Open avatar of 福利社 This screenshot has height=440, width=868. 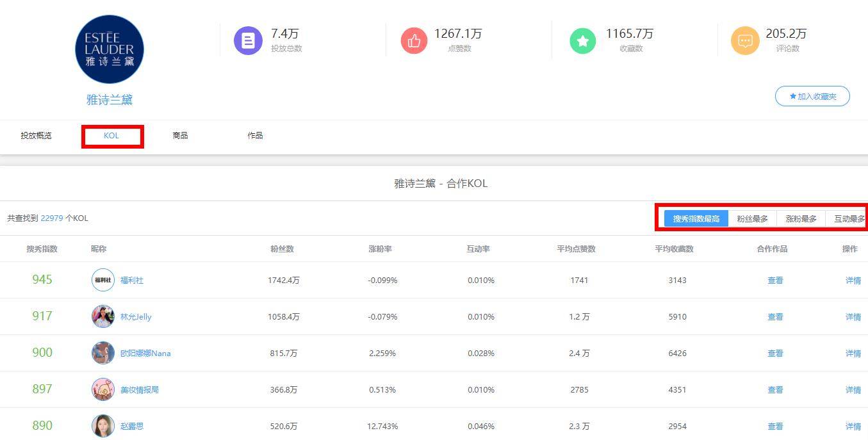pyautogui.click(x=103, y=280)
